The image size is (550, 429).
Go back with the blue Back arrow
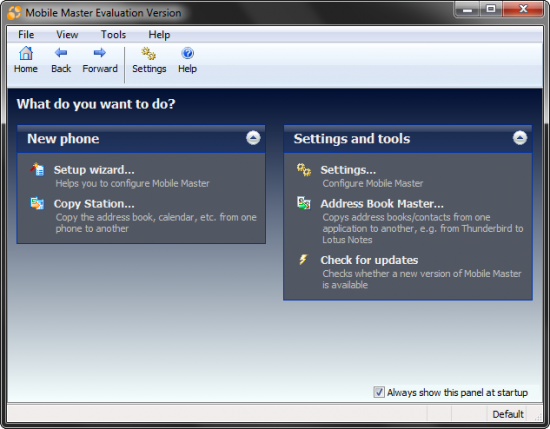61,53
